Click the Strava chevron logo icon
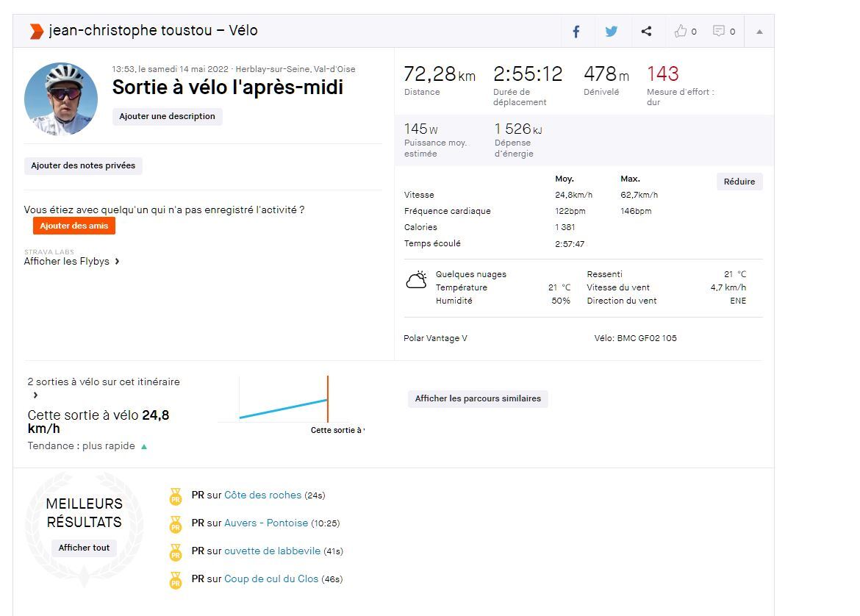Screen dimensions: 860x616 [x=36, y=31]
